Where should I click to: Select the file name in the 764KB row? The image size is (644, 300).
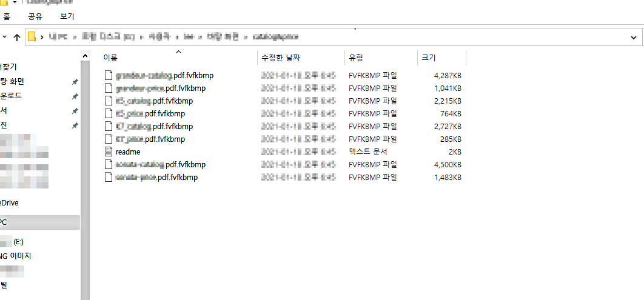150,114
